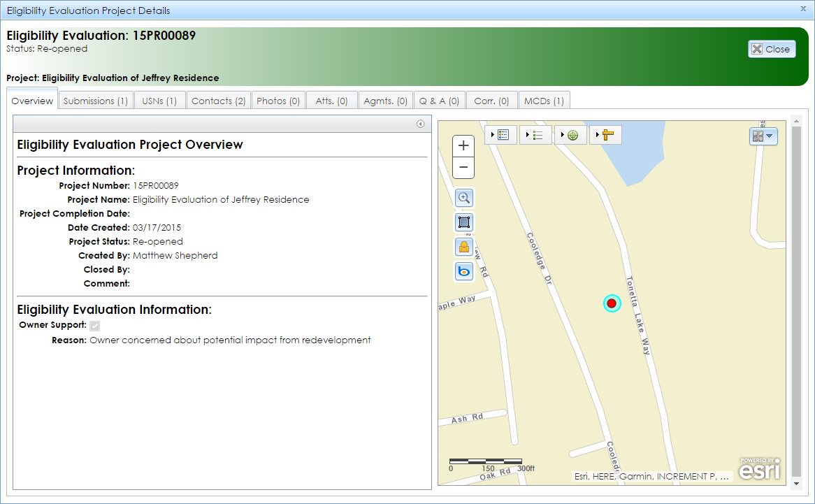Open the map legend tool
The image size is (815, 504).
click(x=503, y=135)
